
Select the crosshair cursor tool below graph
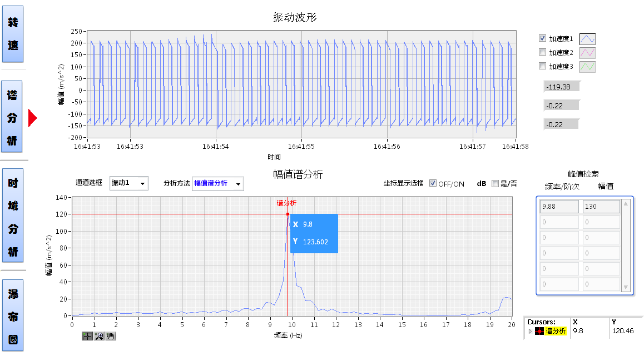click(87, 336)
